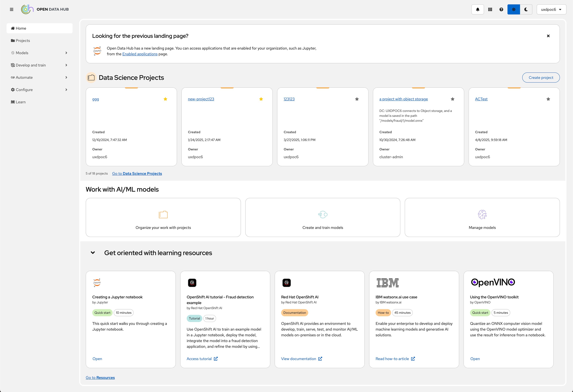The width and height of the screenshot is (573, 392).
Task: Open a project with object storage
Action: [x=403, y=99]
